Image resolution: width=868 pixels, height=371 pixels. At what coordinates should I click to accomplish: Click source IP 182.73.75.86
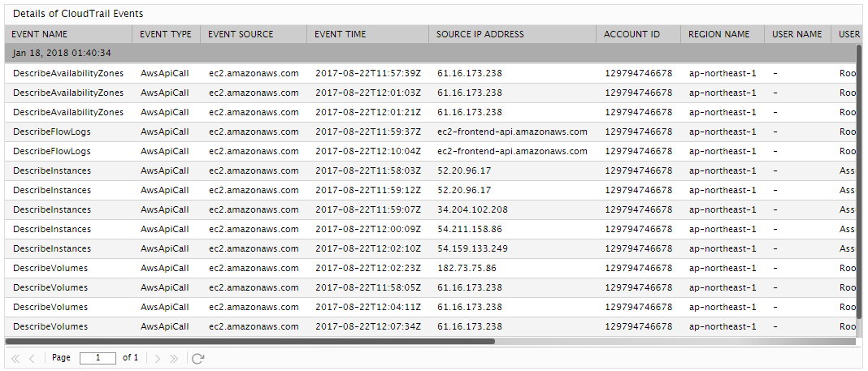click(467, 268)
